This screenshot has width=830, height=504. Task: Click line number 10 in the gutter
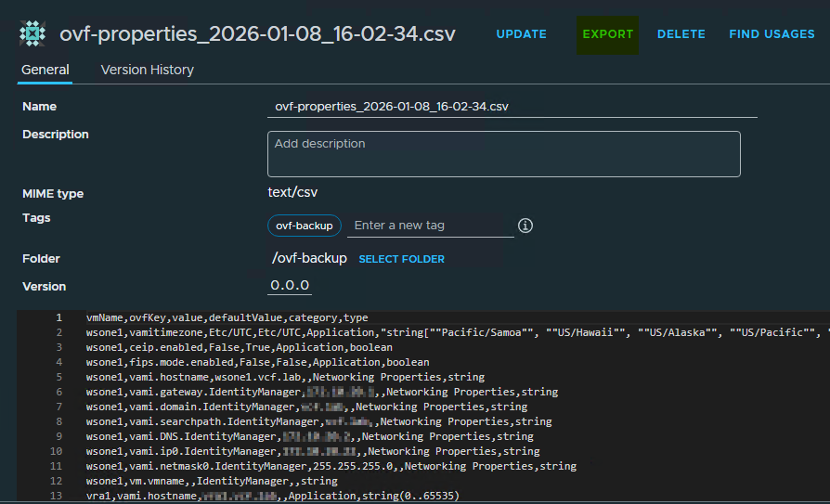tap(56, 451)
